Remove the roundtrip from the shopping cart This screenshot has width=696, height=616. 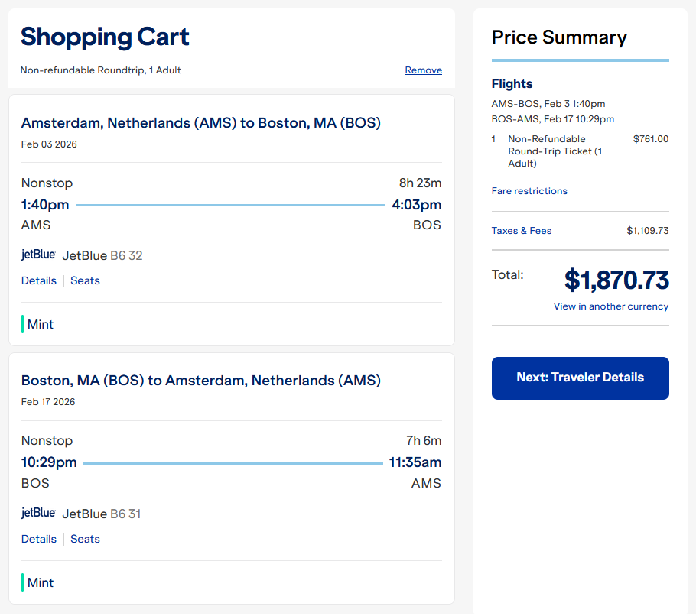(423, 70)
